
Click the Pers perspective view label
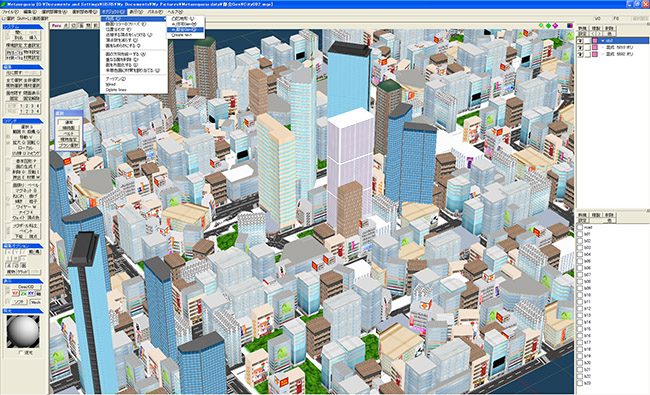coord(56,26)
